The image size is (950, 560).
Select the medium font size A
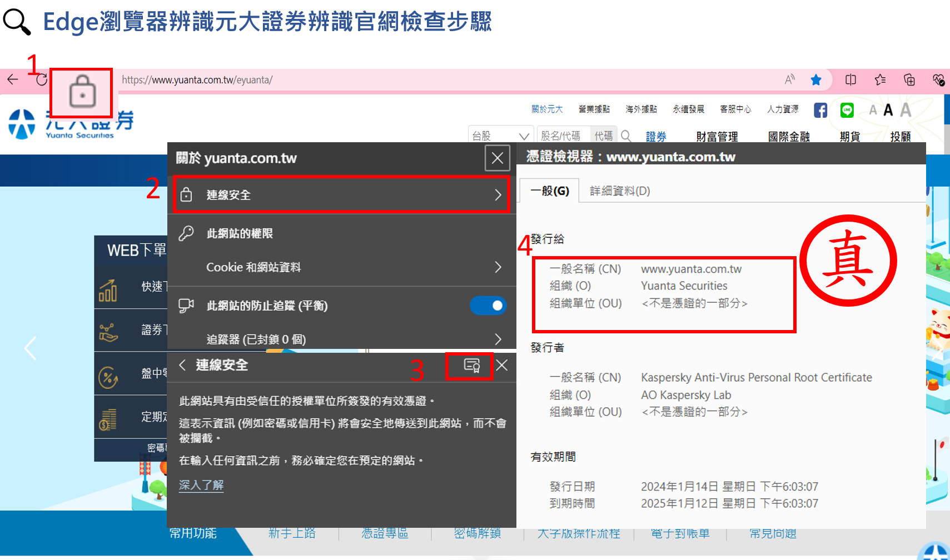click(x=888, y=110)
